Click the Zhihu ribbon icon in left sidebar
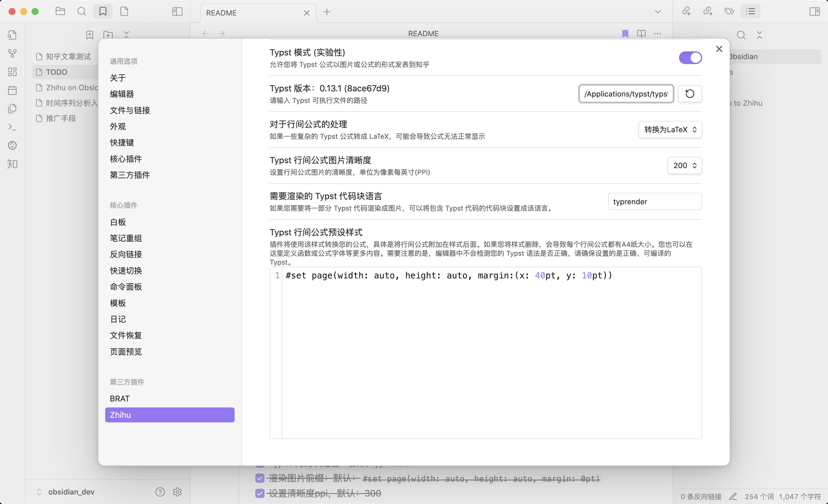828x504 pixels. tap(12, 164)
